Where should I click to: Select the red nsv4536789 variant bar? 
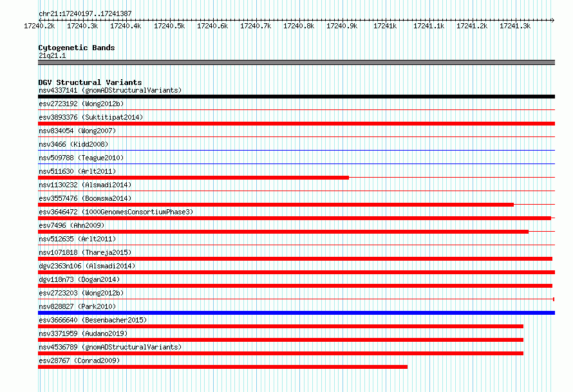pyautogui.click(x=281, y=353)
